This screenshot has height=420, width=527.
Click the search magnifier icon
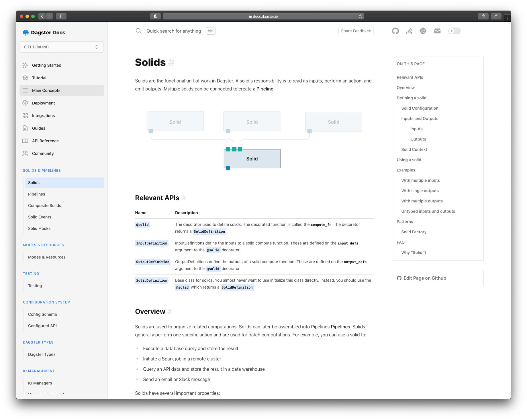[x=139, y=31]
